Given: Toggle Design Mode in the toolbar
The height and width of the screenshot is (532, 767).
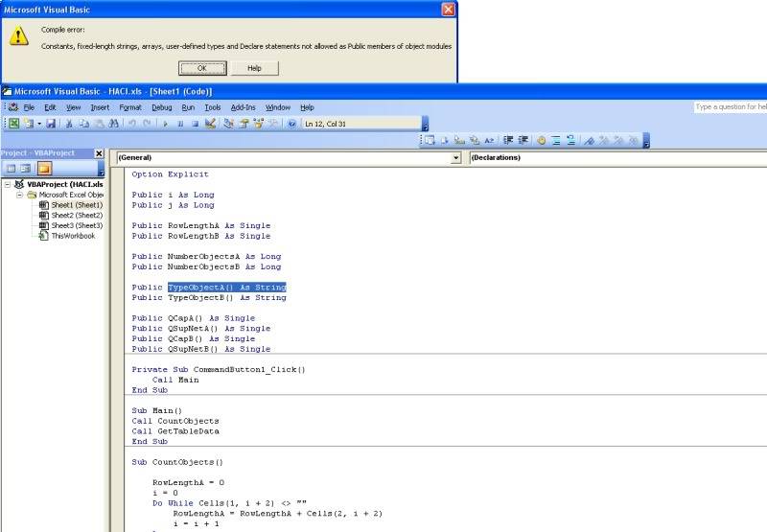Looking at the screenshot, I should pyautogui.click(x=210, y=124).
